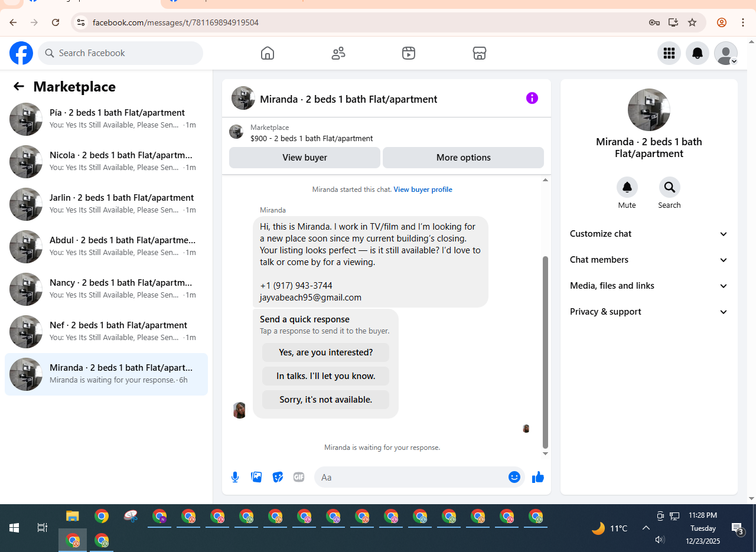
Task: Expand Privacy & support section
Action: click(x=649, y=312)
